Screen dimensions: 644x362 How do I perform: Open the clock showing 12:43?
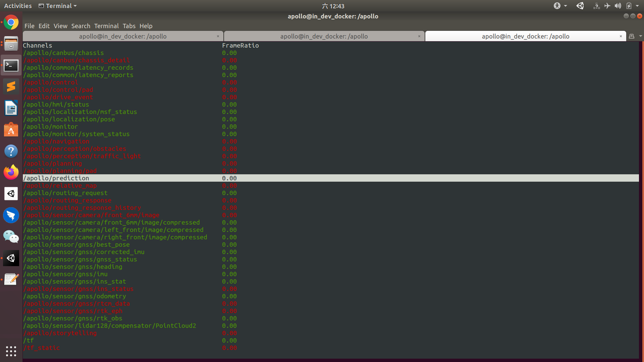333,6
